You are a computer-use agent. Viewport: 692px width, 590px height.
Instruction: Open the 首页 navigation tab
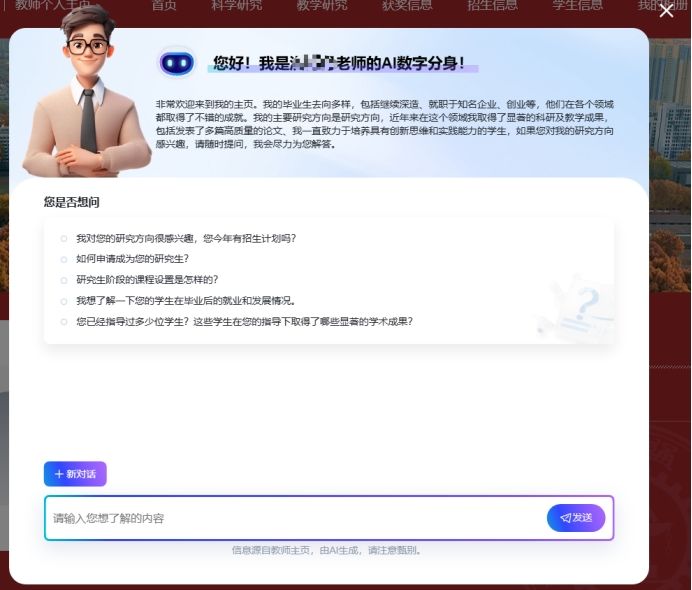164,5
